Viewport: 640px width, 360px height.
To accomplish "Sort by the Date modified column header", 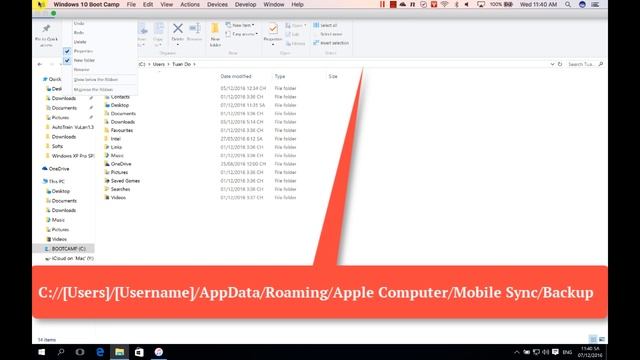I will [236, 76].
